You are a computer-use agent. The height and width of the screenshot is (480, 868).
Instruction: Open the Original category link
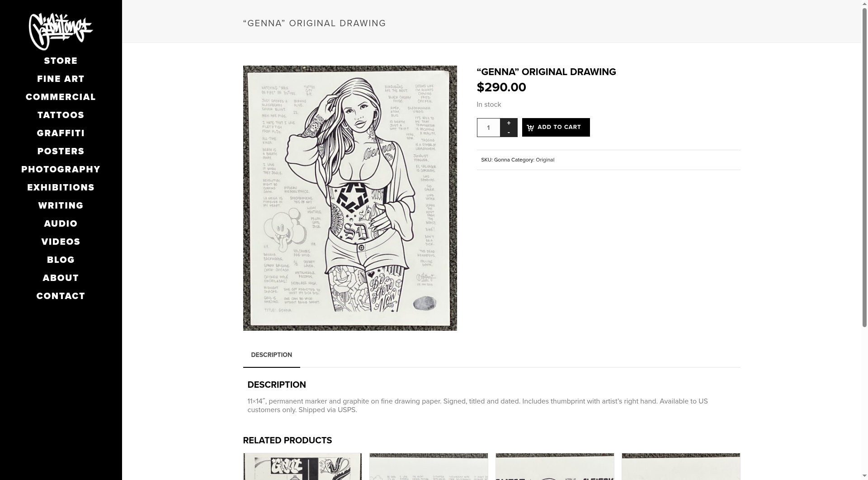(x=545, y=160)
